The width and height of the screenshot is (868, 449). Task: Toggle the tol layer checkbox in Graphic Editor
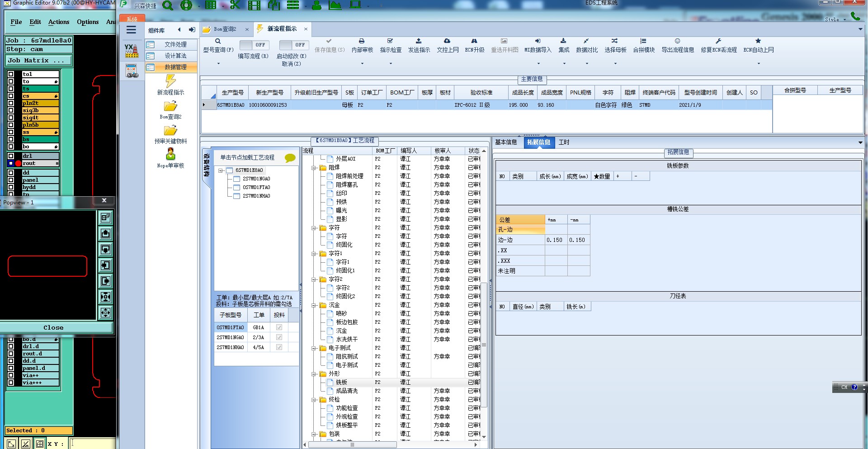point(11,74)
